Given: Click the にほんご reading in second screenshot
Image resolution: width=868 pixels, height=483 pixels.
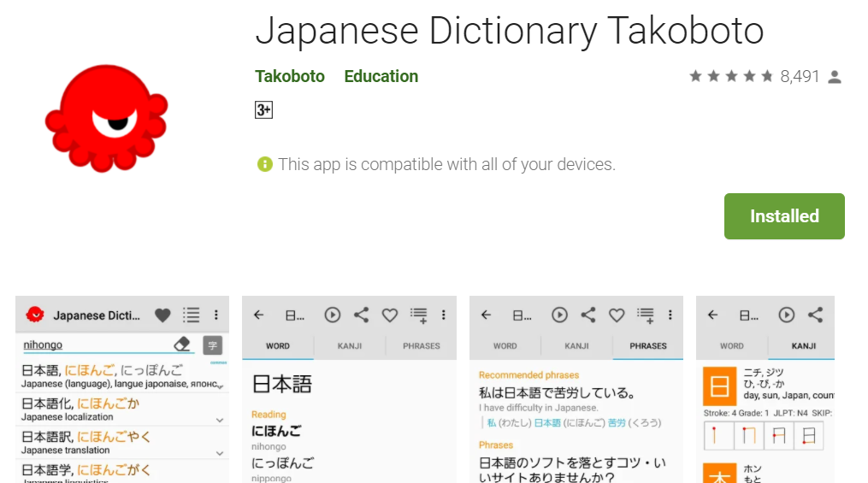Looking at the screenshot, I should point(277,431).
